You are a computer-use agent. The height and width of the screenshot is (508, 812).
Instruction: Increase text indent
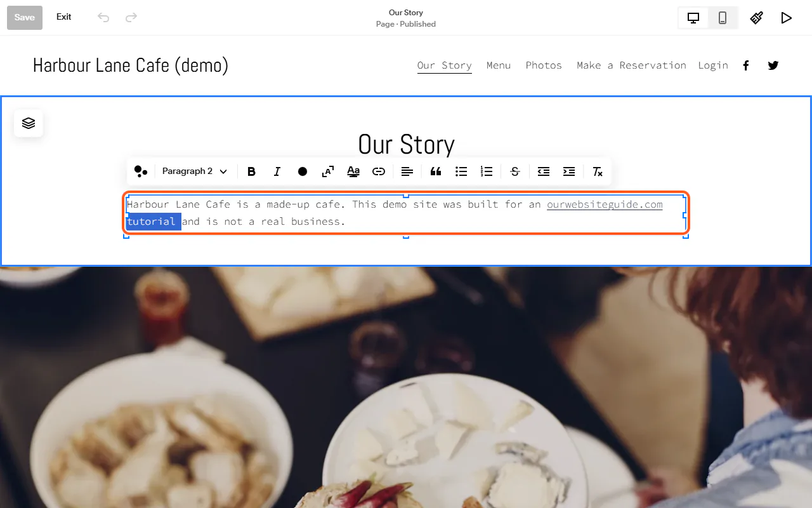click(x=569, y=171)
